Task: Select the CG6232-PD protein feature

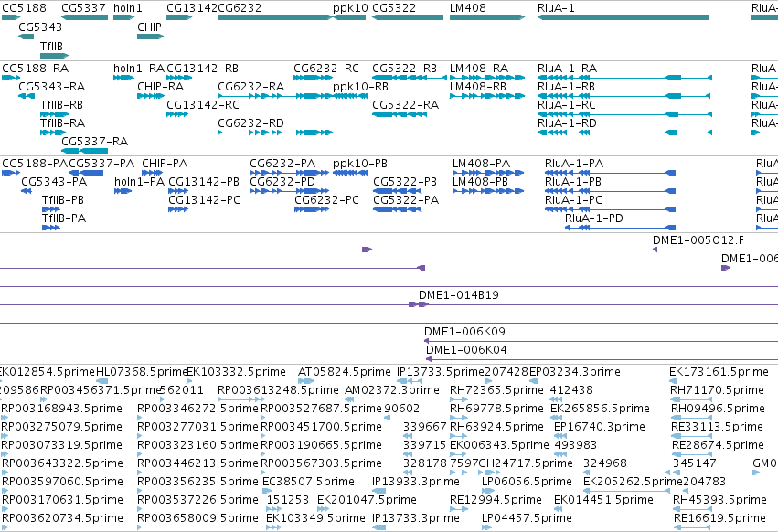Action: tap(289, 191)
